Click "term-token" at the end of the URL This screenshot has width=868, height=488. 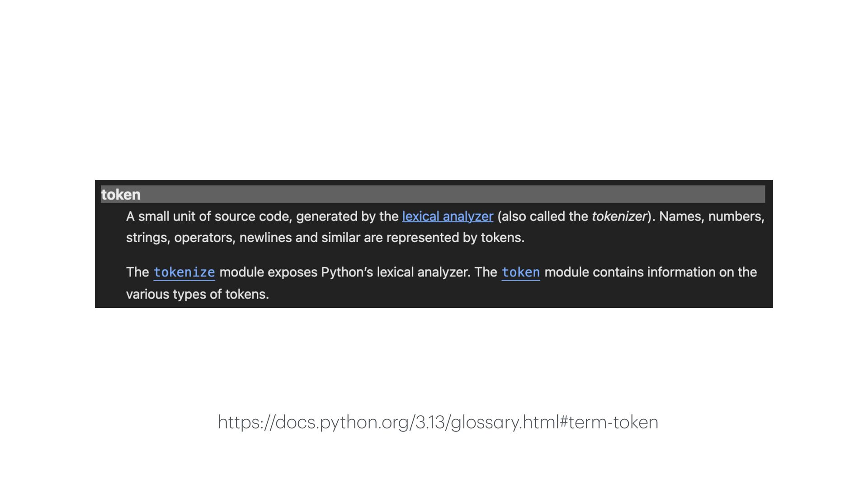click(613, 422)
